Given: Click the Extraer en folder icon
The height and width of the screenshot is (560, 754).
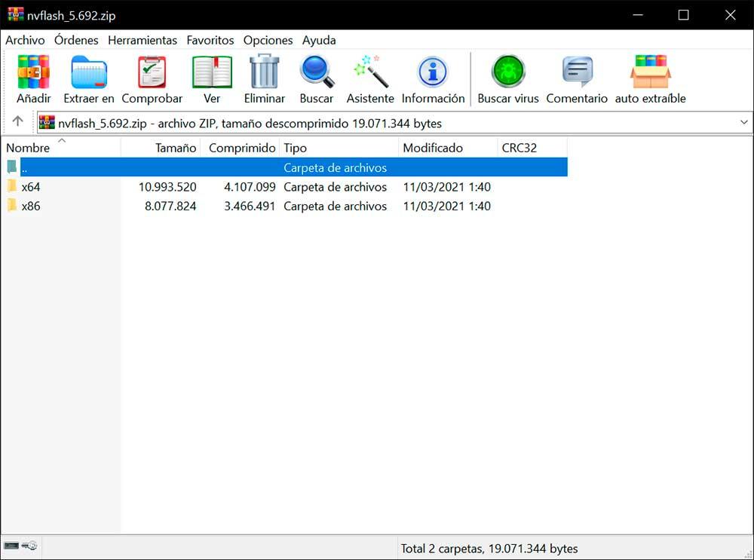Looking at the screenshot, I should coord(89,72).
